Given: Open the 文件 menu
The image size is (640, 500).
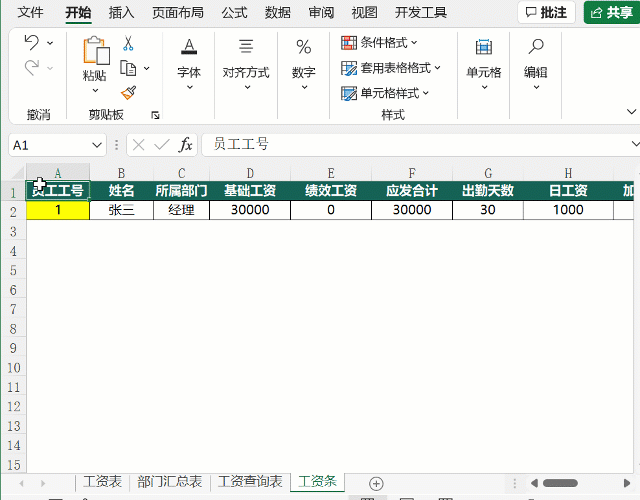Looking at the screenshot, I should click(30, 13).
